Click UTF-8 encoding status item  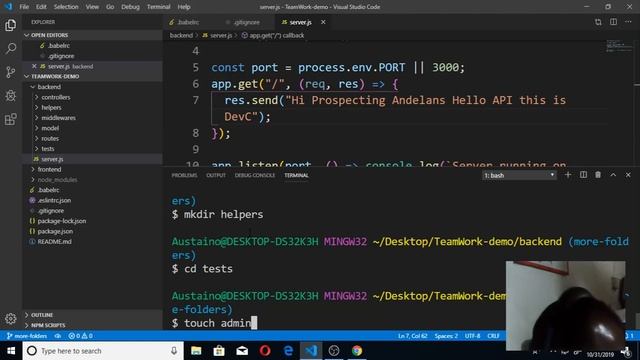pos(472,336)
